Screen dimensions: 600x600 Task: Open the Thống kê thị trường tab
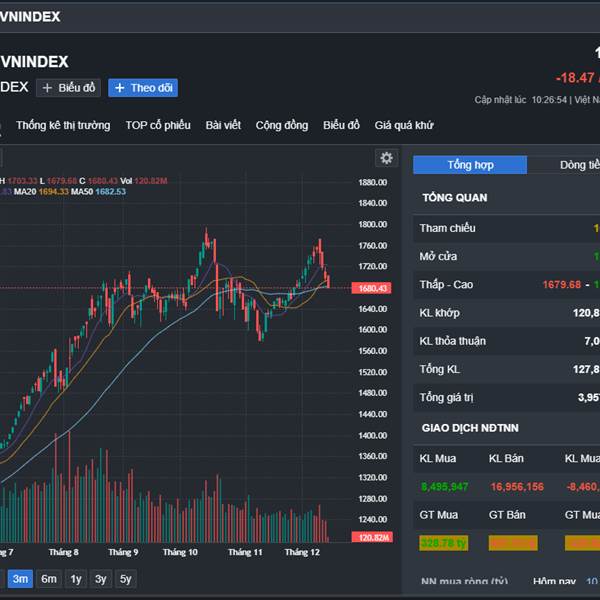63,125
